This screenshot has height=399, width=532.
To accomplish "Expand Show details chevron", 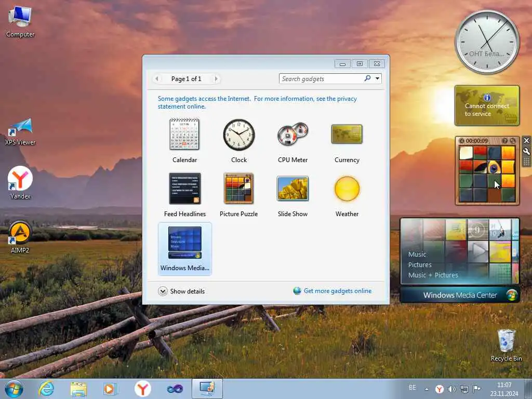I will 163,291.
